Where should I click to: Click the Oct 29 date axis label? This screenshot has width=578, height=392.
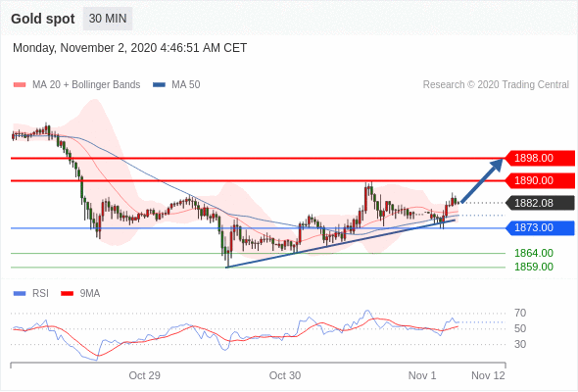click(x=145, y=375)
